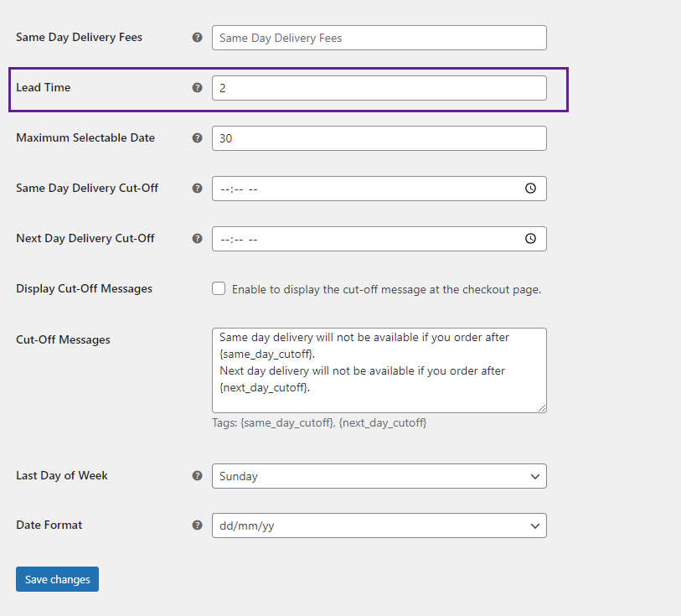681x616 pixels.
Task: Click the 'Maximum Selectable Date' label
Action: pyautogui.click(x=85, y=137)
